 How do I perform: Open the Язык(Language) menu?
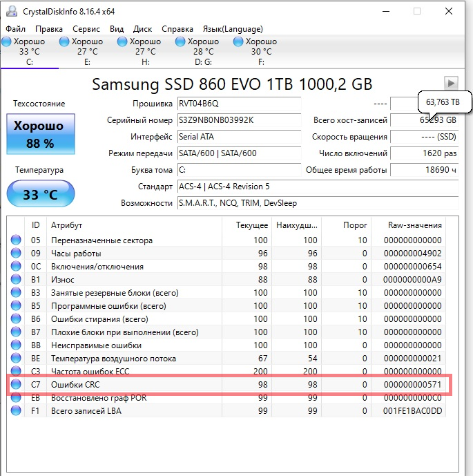pyautogui.click(x=233, y=29)
